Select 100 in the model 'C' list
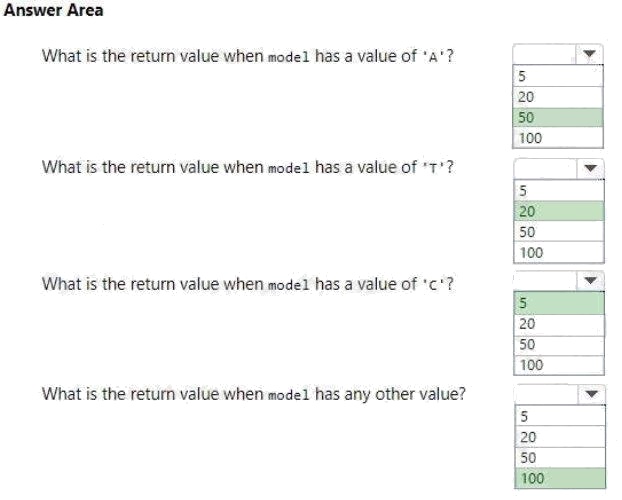The width and height of the screenshot is (622, 500). [x=559, y=365]
